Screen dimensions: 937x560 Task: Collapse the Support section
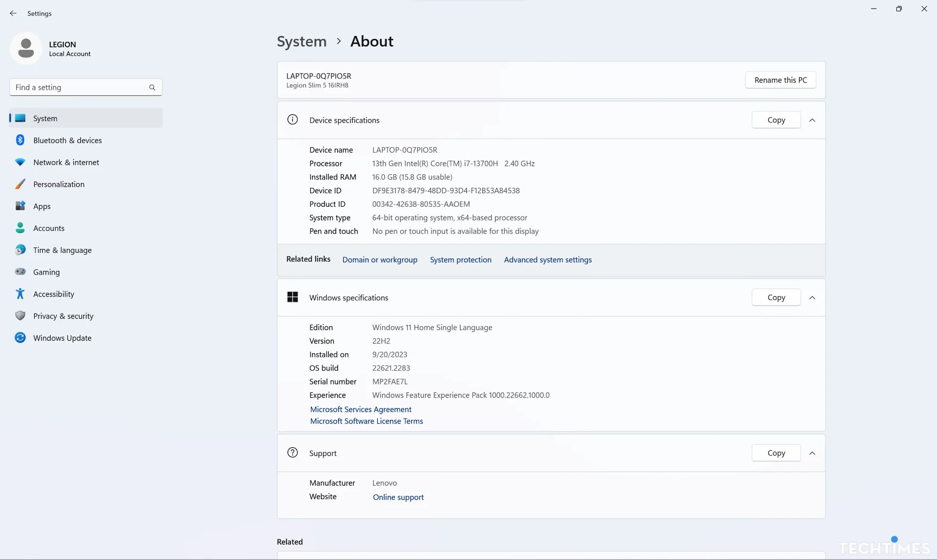point(812,453)
